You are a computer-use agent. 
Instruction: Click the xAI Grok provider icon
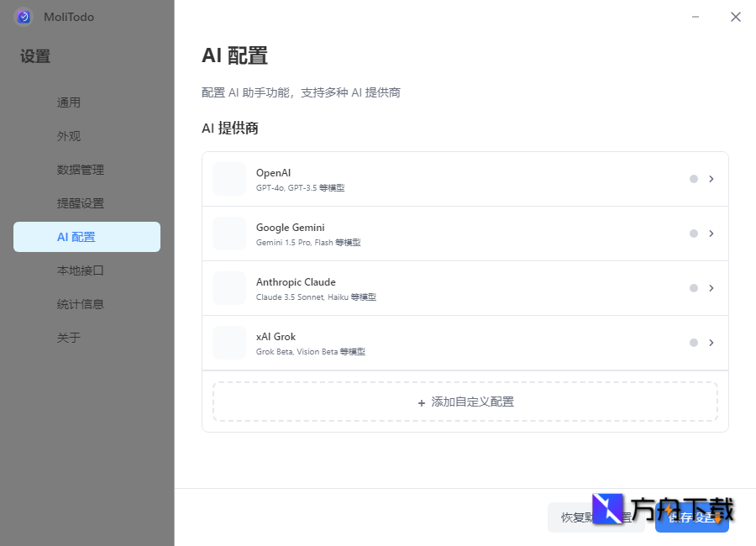tap(228, 342)
